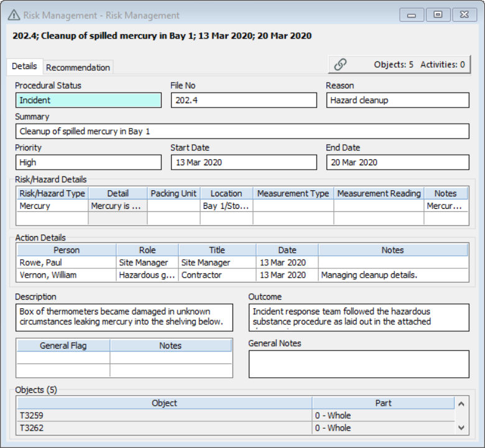This screenshot has width=485, height=448.
Task: Click the Priority field showing High
Action: click(88, 162)
